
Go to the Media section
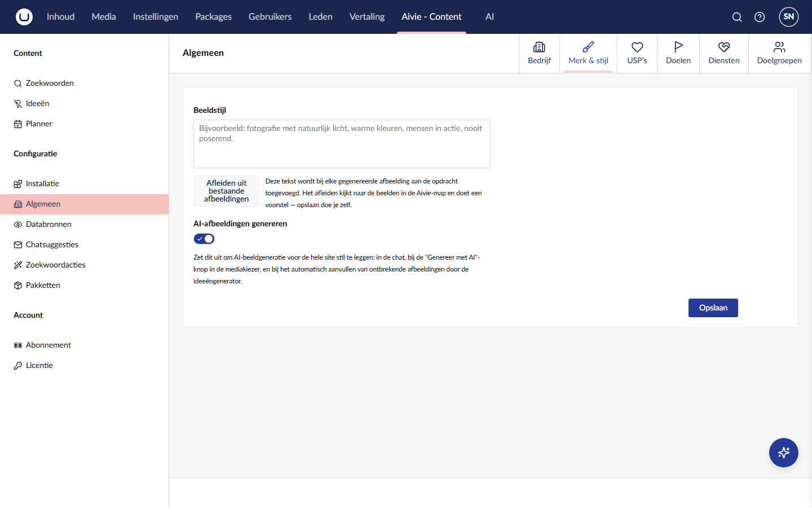[x=104, y=17]
